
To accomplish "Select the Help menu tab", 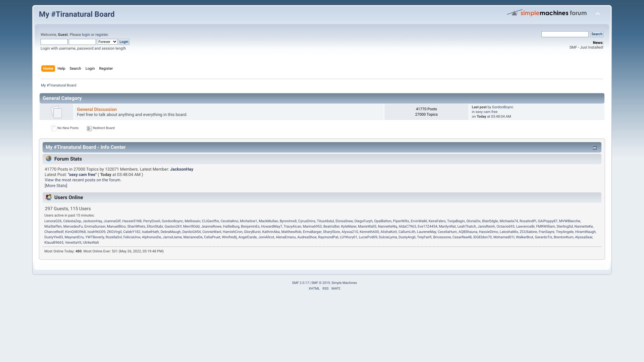I will tap(61, 68).
